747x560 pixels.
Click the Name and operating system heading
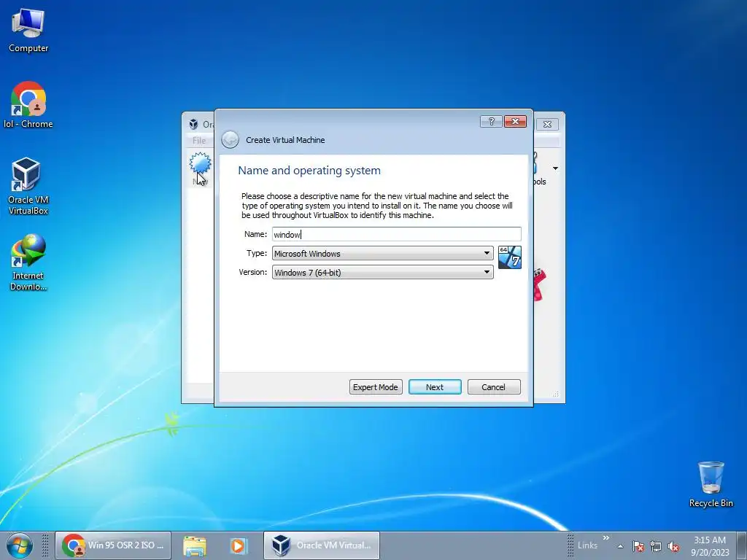tap(309, 171)
